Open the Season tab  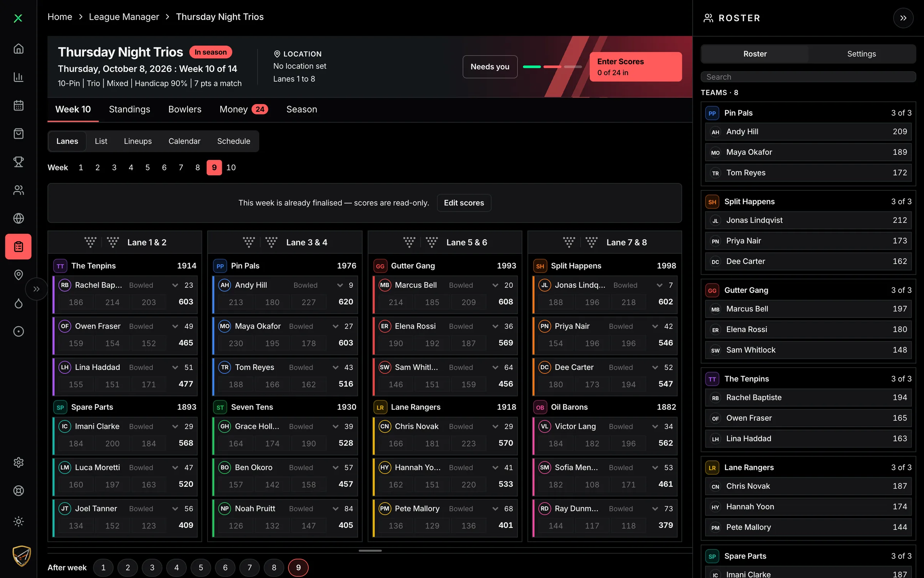[x=301, y=109]
